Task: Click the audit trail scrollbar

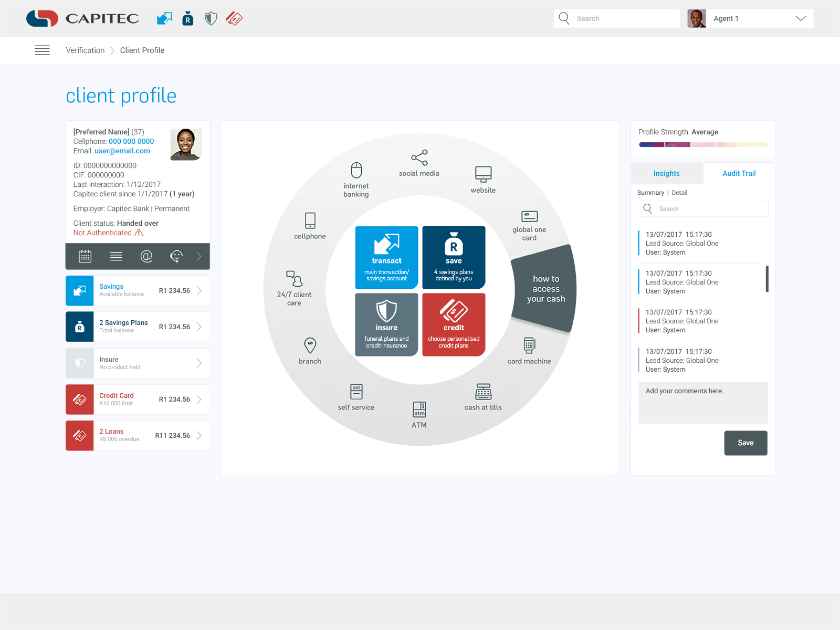Action: tap(767, 279)
